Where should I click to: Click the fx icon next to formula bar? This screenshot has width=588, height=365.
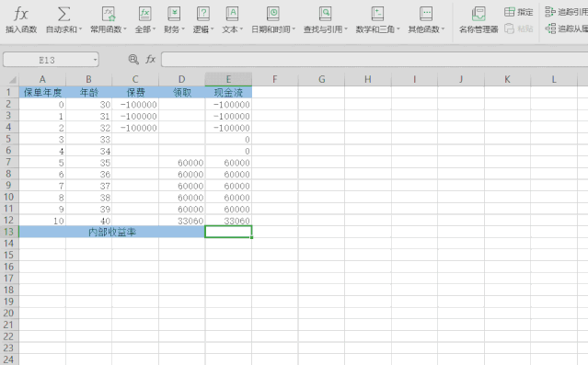[150, 59]
